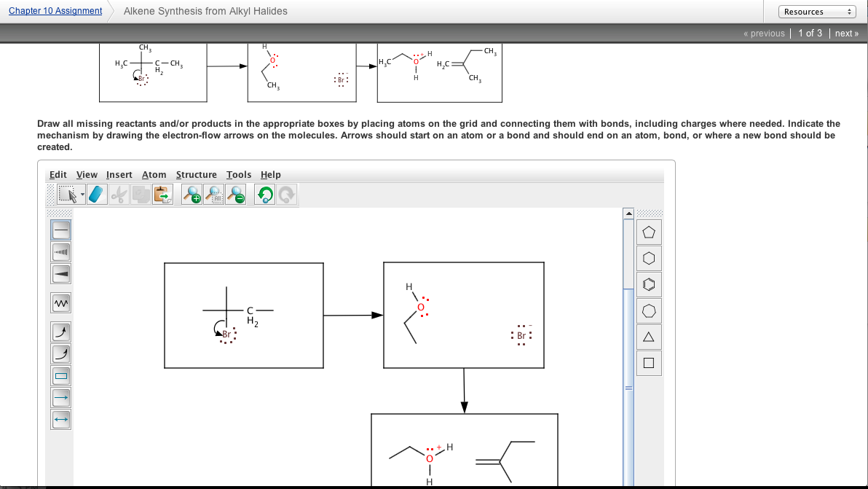868x489 pixels.
Task: Click the Paste clipboard icon
Action: click(x=161, y=195)
